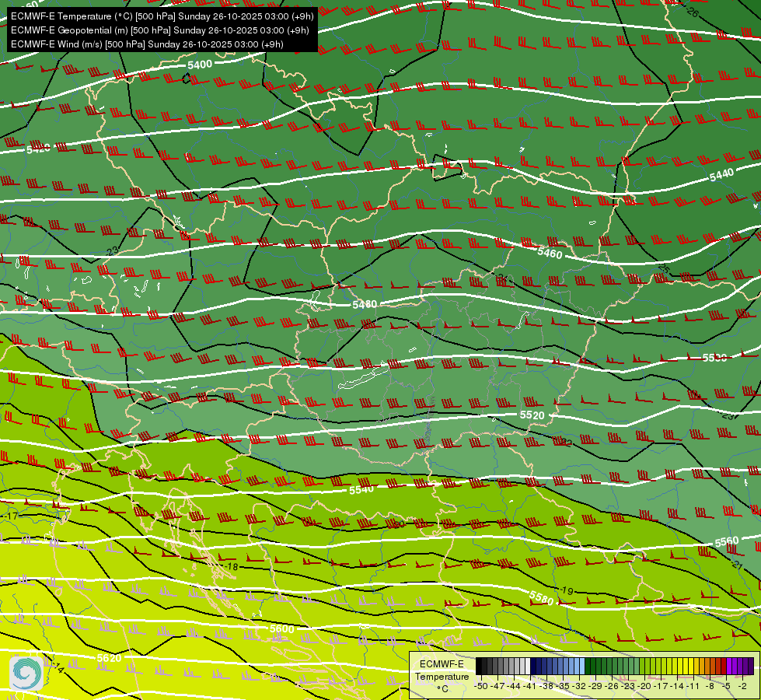This screenshot has width=761, height=700.
Task: Click the 5400 geopotential contour label
Action: [200, 65]
